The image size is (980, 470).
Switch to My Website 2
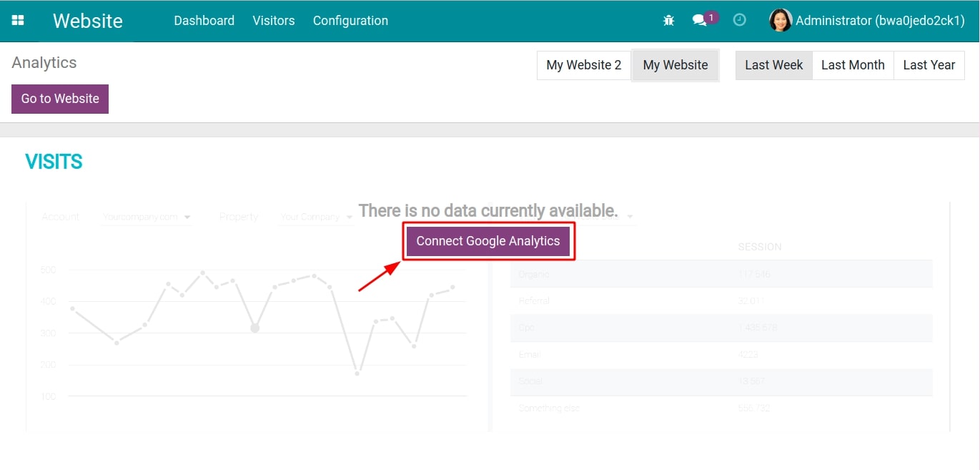pos(583,64)
